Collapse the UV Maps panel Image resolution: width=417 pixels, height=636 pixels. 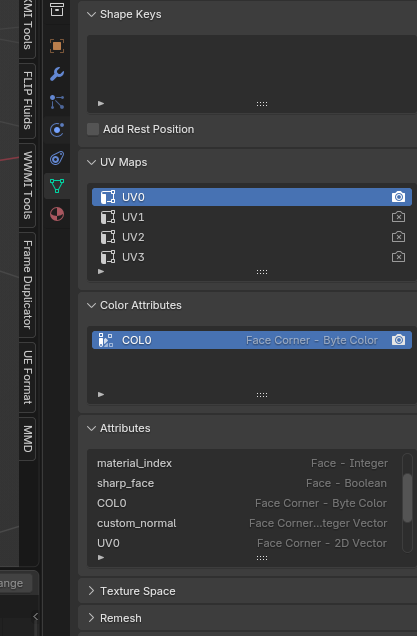(92, 162)
